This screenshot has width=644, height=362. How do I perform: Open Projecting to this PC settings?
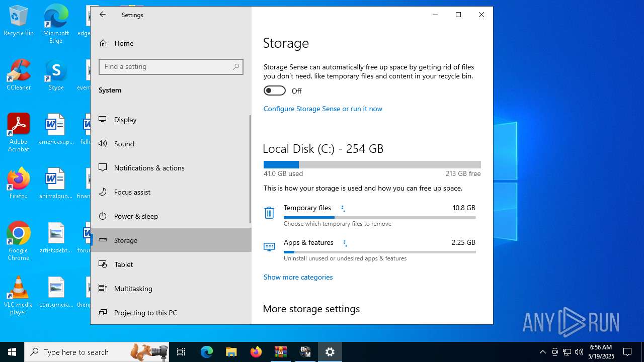pyautogui.click(x=171, y=313)
